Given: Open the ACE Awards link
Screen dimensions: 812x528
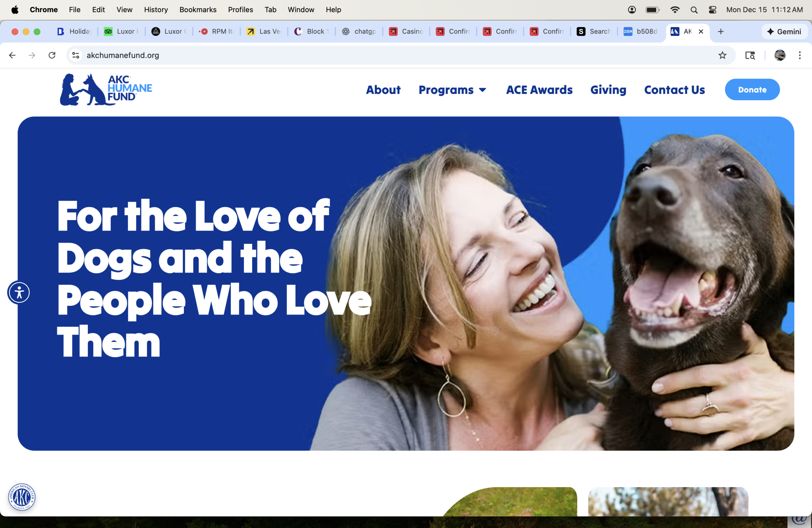Looking at the screenshot, I should [x=539, y=90].
